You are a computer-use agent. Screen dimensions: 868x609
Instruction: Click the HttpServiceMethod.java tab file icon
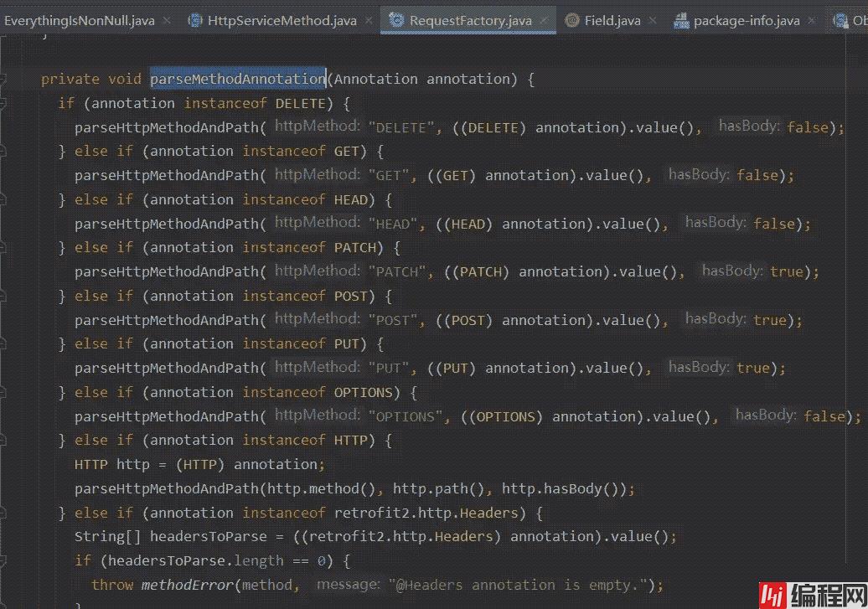coord(195,20)
